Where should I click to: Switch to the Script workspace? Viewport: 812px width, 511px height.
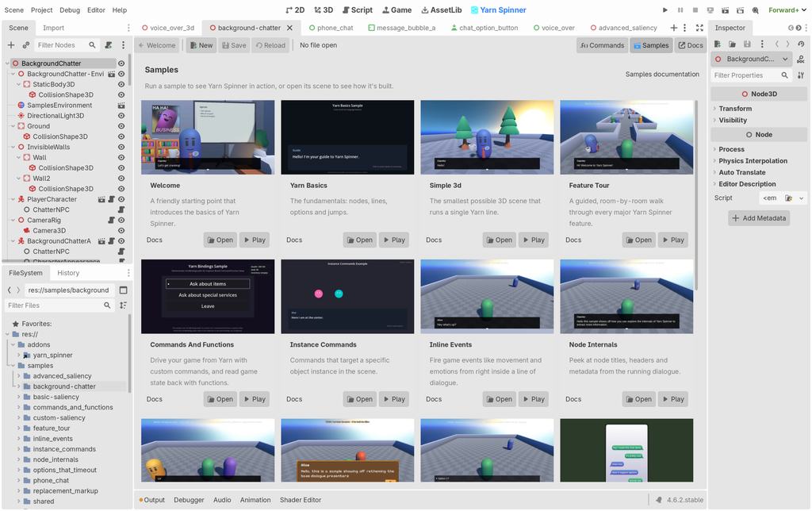coord(357,10)
